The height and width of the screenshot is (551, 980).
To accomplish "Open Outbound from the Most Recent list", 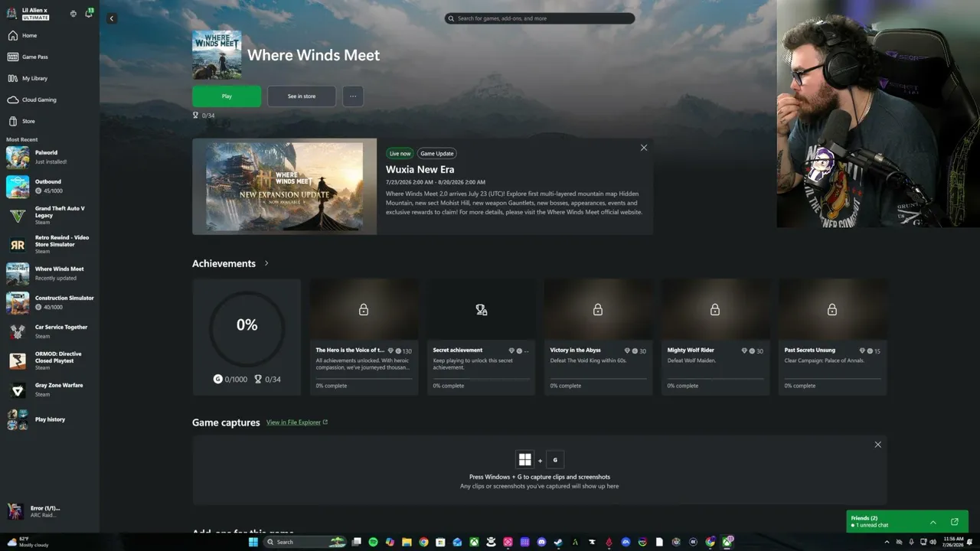I will pyautogui.click(x=50, y=186).
